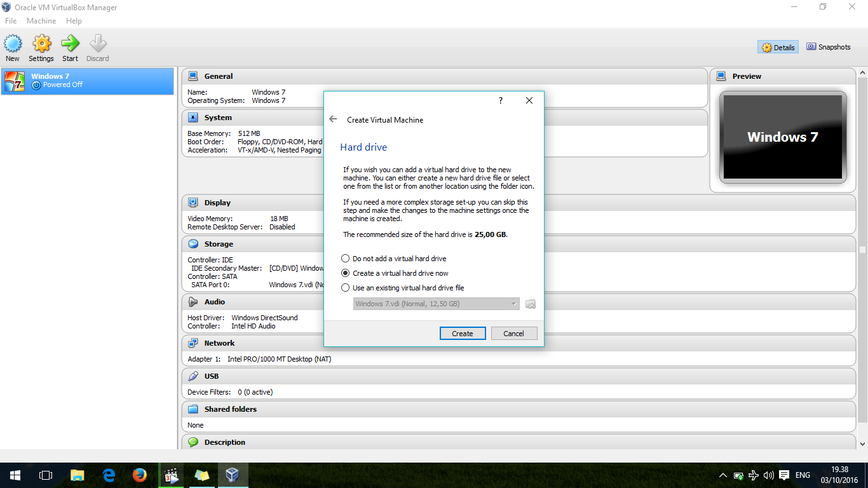Screen dimensions: 868x488
Task: Select the Windows 7 VM in the list
Action: point(87,81)
